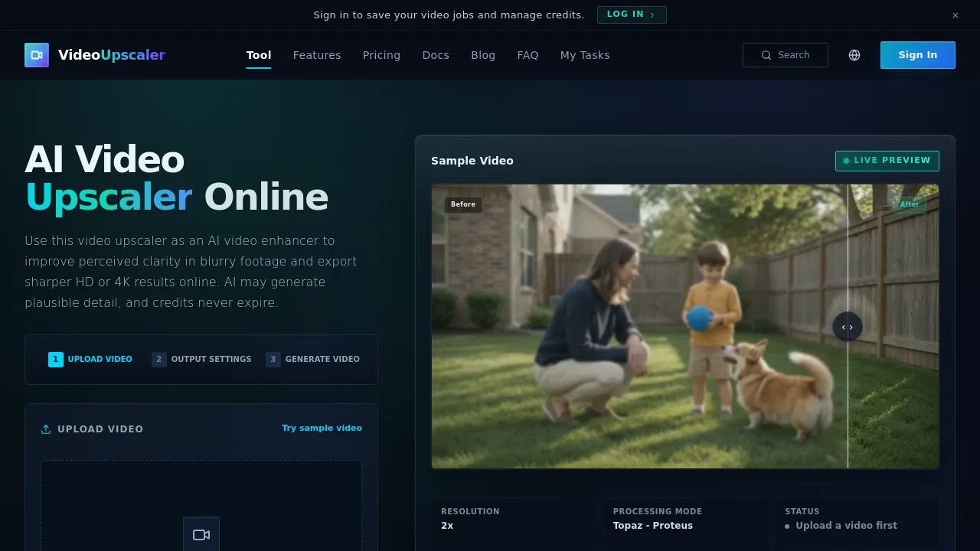Click the LOG IN banner button
980x551 pixels.
pyautogui.click(x=632, y=15)
